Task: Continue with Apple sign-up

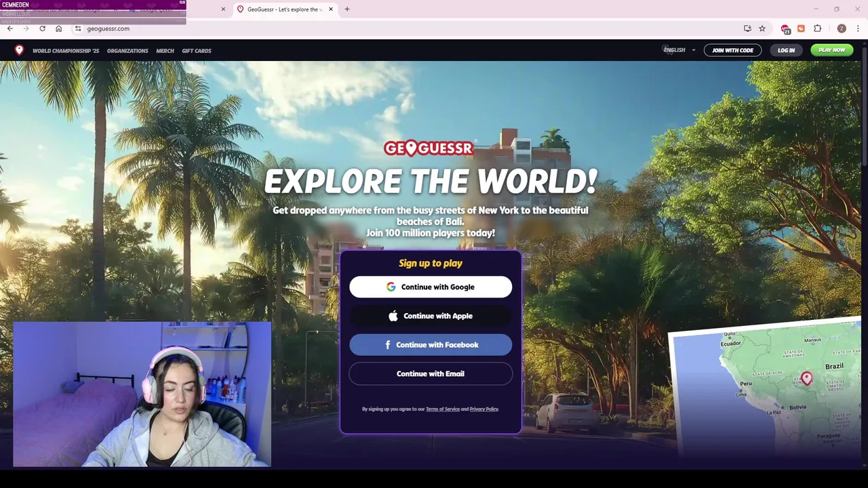Action: click(x=431, y=316)
